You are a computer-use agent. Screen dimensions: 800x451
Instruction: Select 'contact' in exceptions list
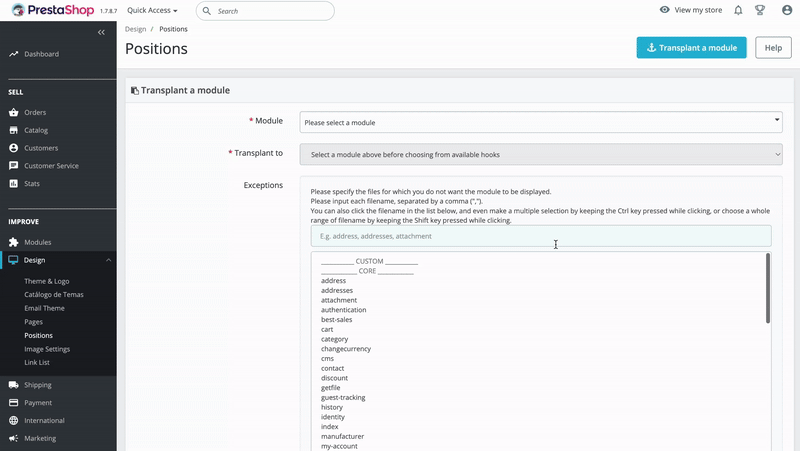pyautogui.click(x=332, y=368)
